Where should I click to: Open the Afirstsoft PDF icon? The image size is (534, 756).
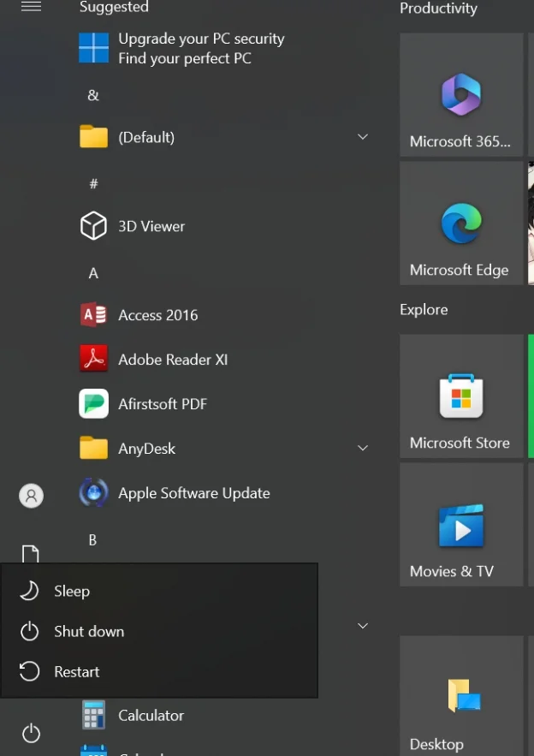click(93, 403)
